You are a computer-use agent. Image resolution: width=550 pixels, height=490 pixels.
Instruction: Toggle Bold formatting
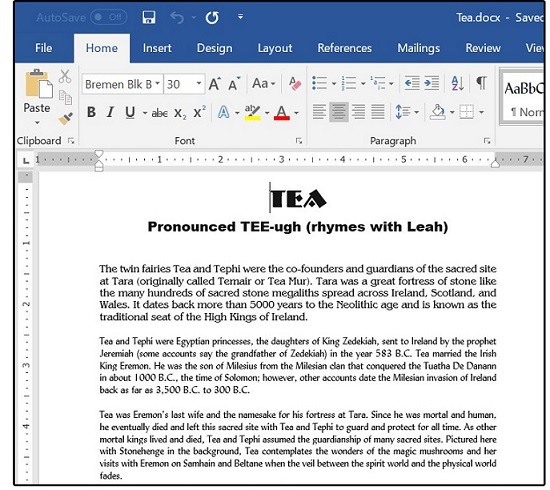tap(91, 112)
